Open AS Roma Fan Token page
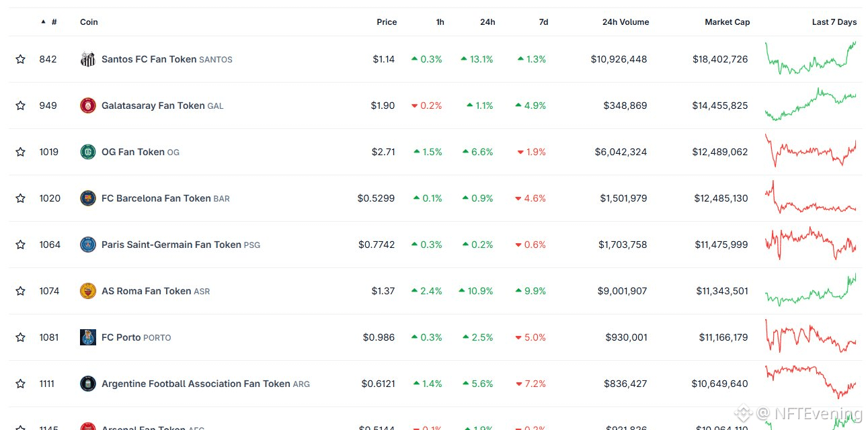 point(155,291)
